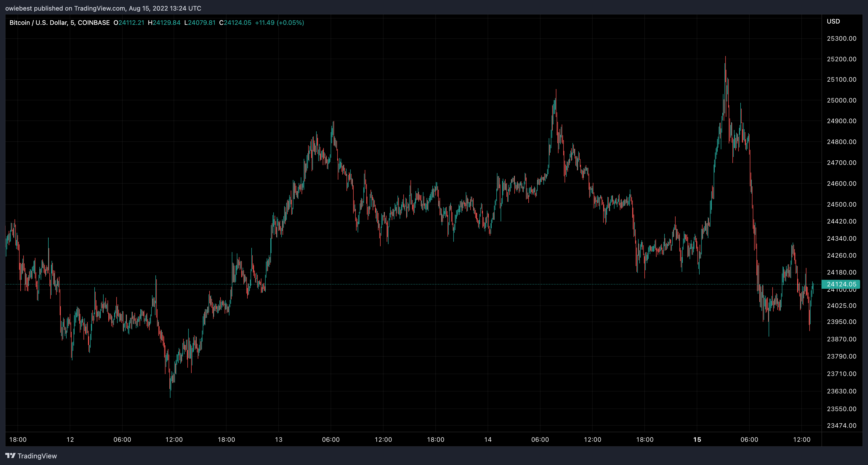Click the 23550.00 price axis label
This screenshot has height=465, width=868.
pos(841,409)
